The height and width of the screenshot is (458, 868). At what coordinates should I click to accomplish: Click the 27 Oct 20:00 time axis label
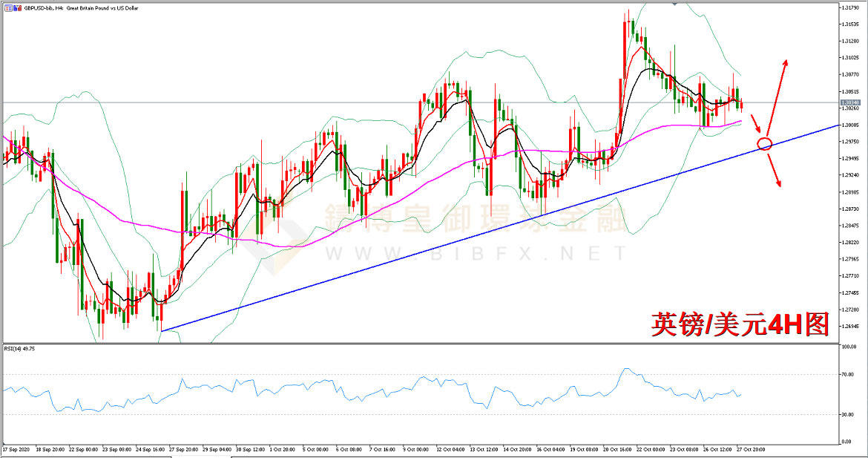pos(752,449)
